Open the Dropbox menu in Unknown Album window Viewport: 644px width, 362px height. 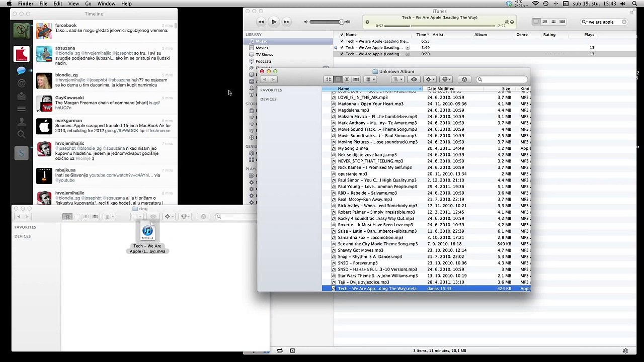click(446, 79)
